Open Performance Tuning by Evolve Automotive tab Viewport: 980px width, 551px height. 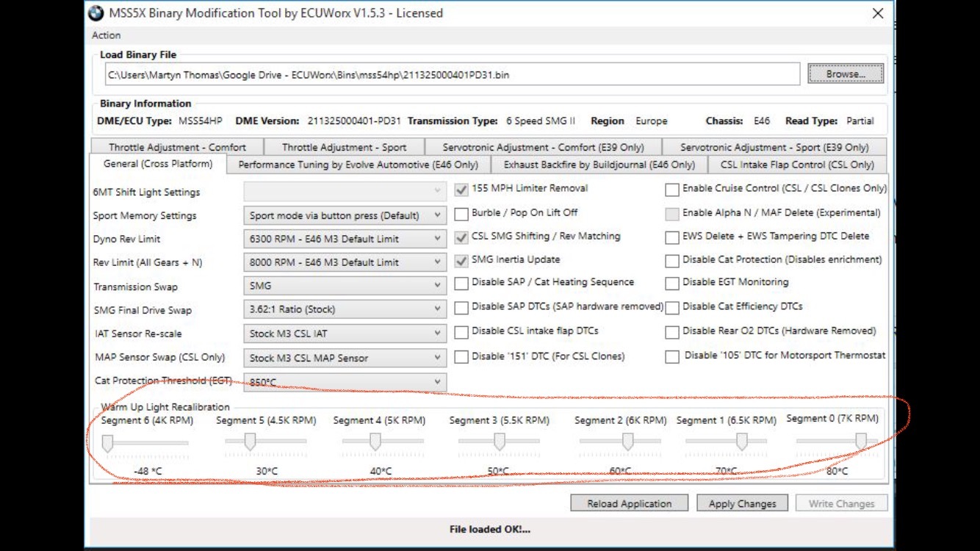pyautogui.click(x=358, y=165)
